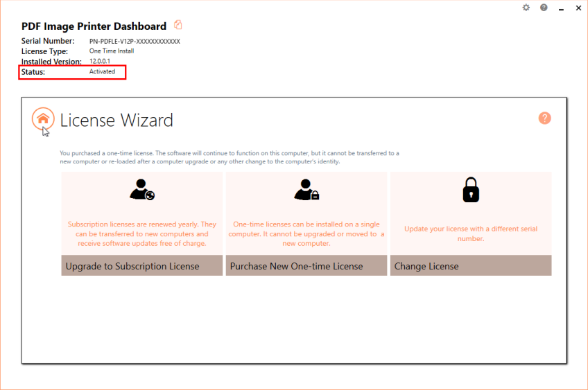Select the subscription user icon tile
This screenshot has height=390, width=588.
pyautogui.click(x=142, y=190)
